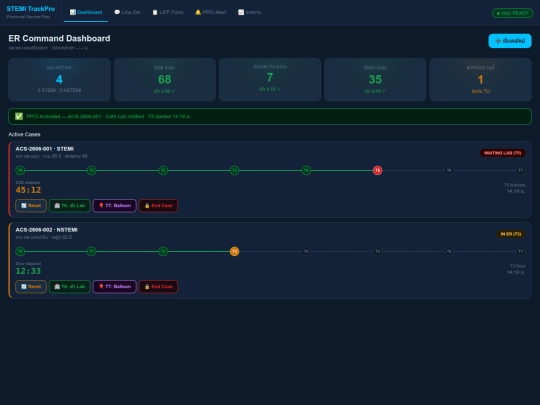The width and height of the screenshot is (540, 405).
Task: Click the ACS-2606-001 · STEMI case title
Action: coord(44,149)
